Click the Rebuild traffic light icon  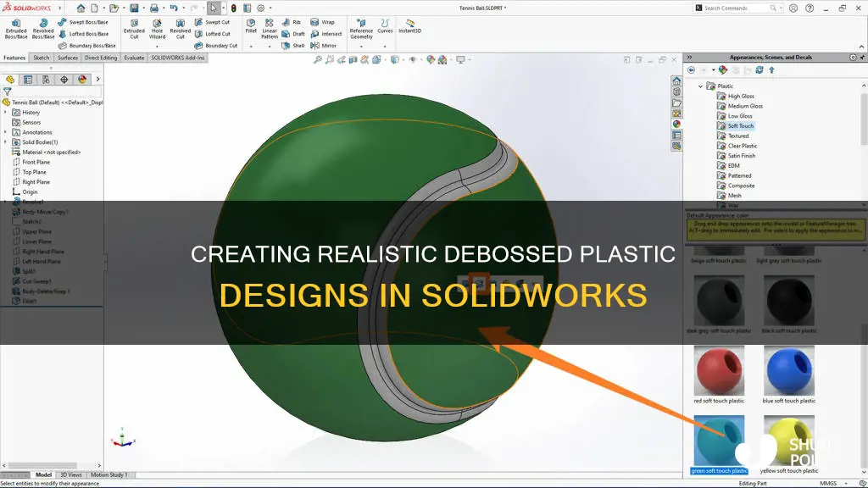click(x=234, y=8)
